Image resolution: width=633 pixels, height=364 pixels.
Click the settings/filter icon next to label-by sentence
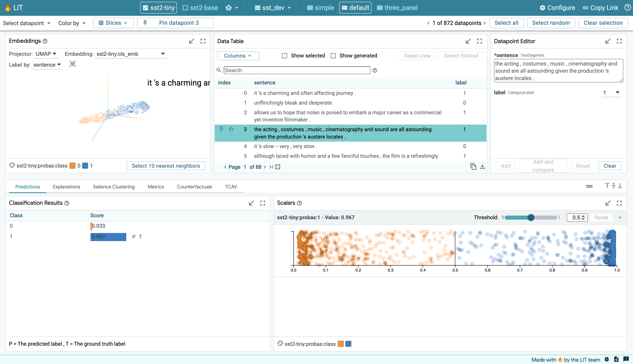[72, 64]
